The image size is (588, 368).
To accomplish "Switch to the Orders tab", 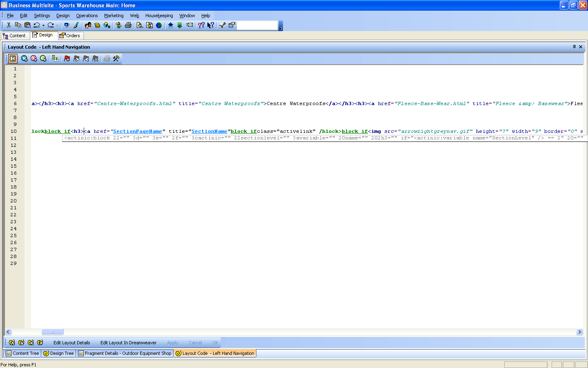I will (70, 36).
